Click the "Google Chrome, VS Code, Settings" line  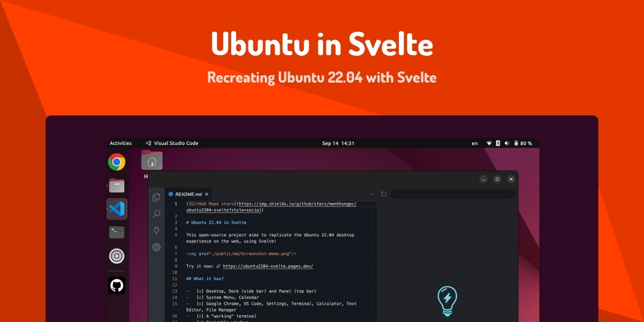tap(271, 304)
